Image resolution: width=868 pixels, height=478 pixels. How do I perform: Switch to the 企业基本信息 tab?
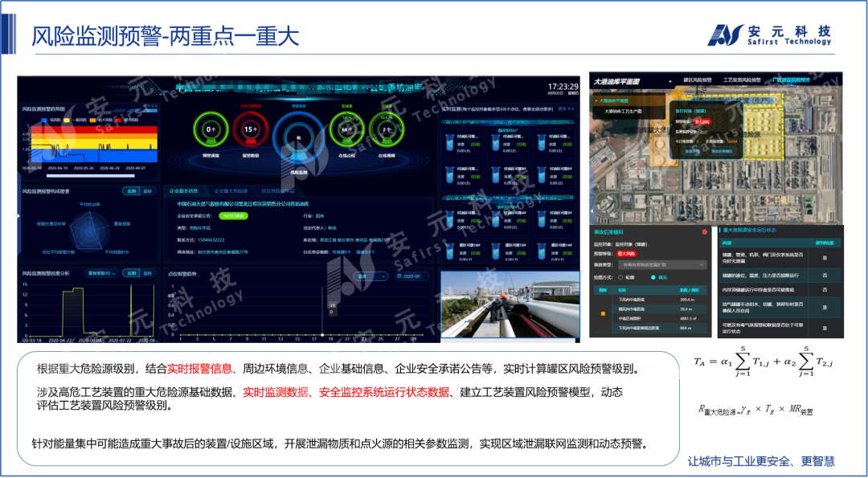tap(183, 191)
